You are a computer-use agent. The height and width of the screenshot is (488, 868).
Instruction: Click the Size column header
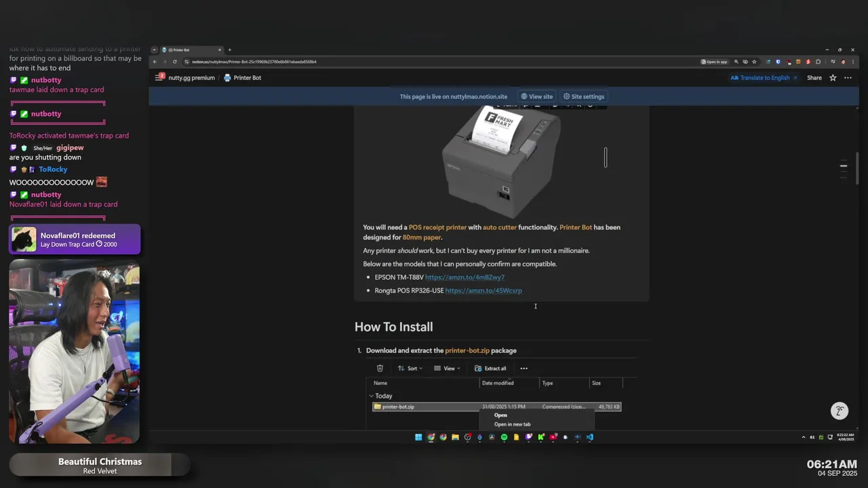(x=596, y=383)
